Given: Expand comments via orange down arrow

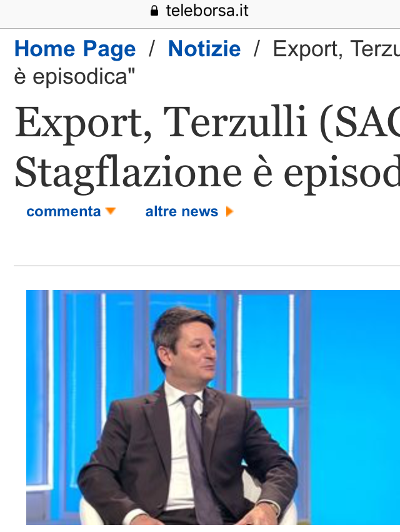Looking at the screenshot, I should pos(111,211).
